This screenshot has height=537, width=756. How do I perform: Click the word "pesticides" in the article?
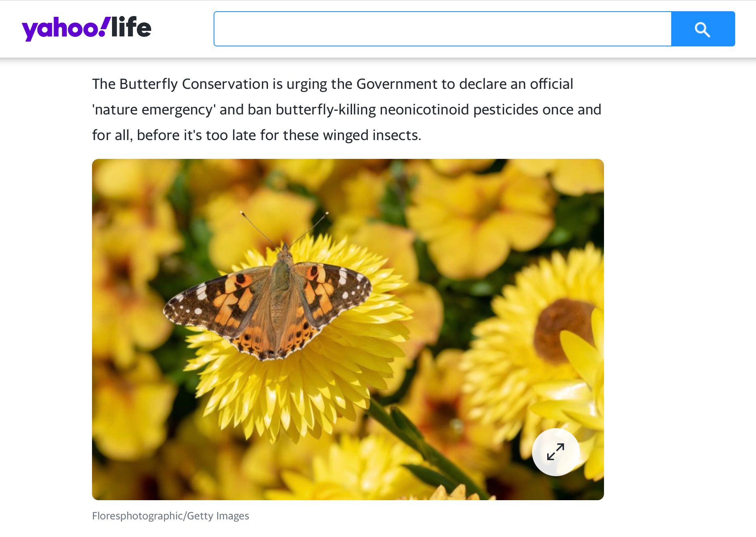point(506,110)
